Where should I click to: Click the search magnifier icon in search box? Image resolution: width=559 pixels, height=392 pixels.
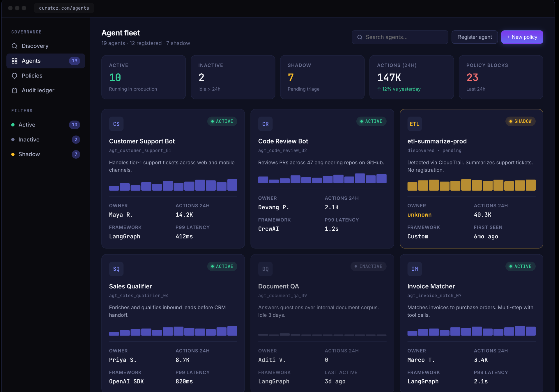(x=360, y=37)
